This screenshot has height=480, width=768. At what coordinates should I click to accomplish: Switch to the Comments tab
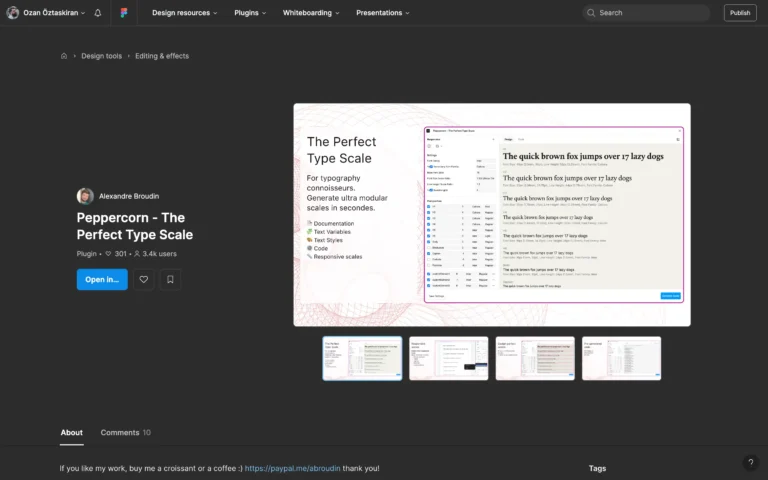pyautogui.click(x=125, y=432)
